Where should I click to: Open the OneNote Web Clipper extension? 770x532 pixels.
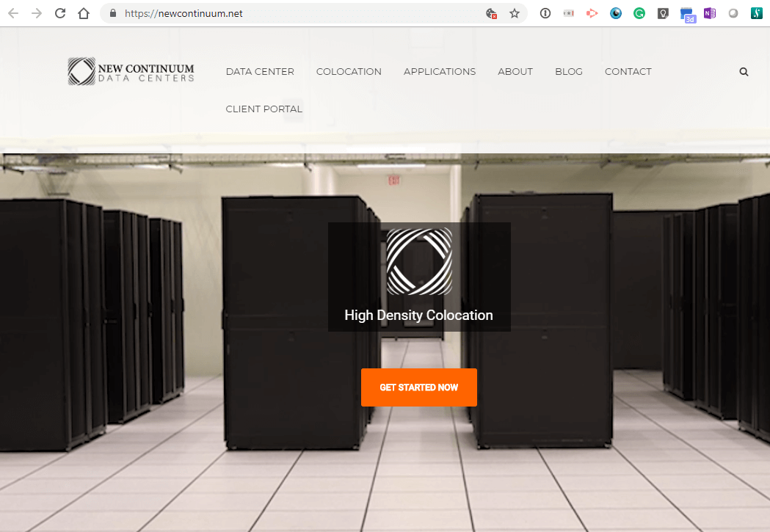[709, 12]
